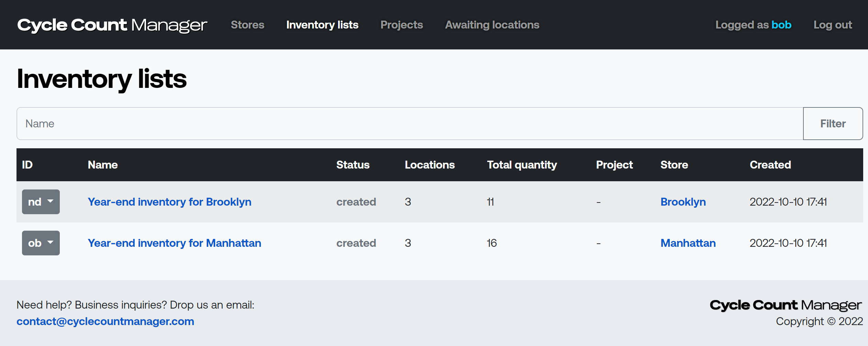Open the Manhattan store link
868x346 pixels.
click(688, 243)
